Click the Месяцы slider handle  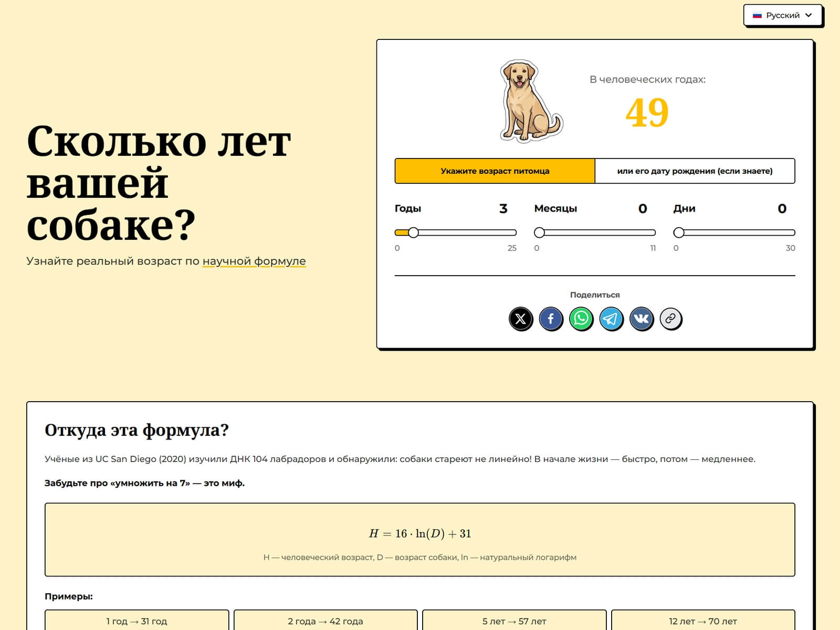click(x=539, y=231)
